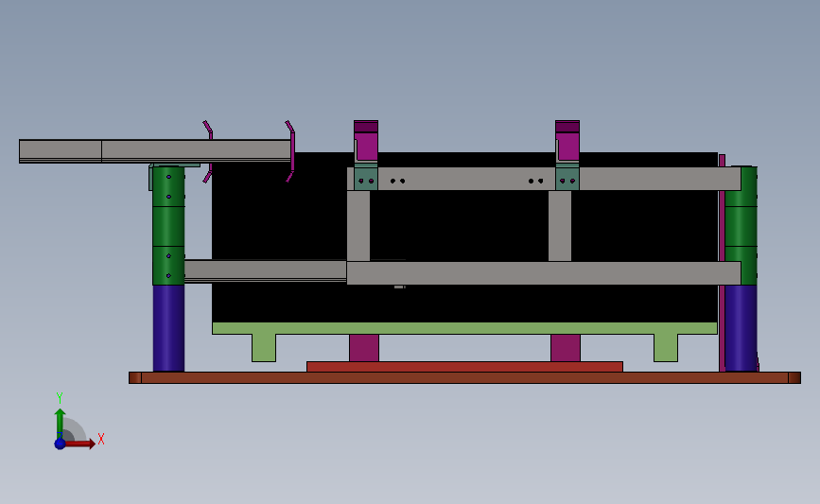This screenshot has height=504, width=820.
Task: Pick the left gray vertical post
Action: (358, 226)
